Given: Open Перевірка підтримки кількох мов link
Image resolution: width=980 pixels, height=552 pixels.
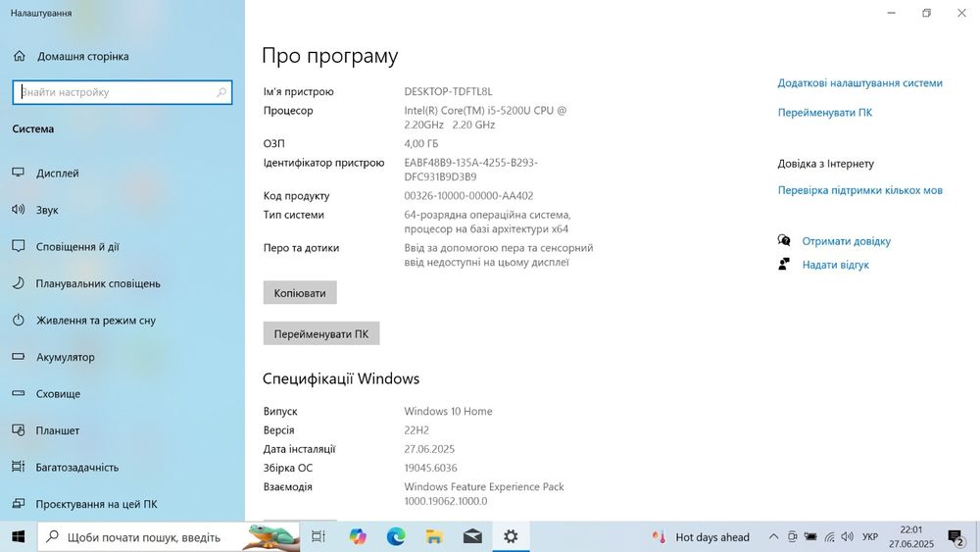Looking at the screenshot, I should pyautogui.click(x=860, y=190).
